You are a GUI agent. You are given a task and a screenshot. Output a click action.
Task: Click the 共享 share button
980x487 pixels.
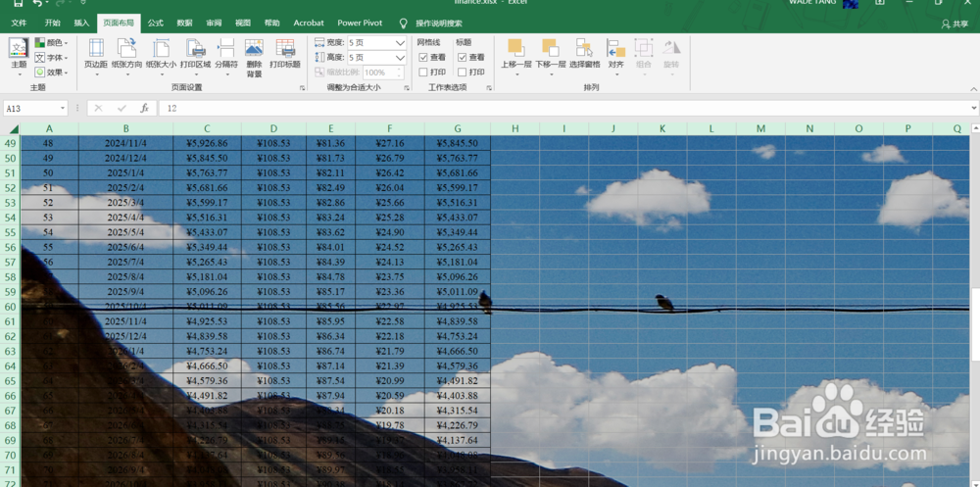tap(955, 24)
